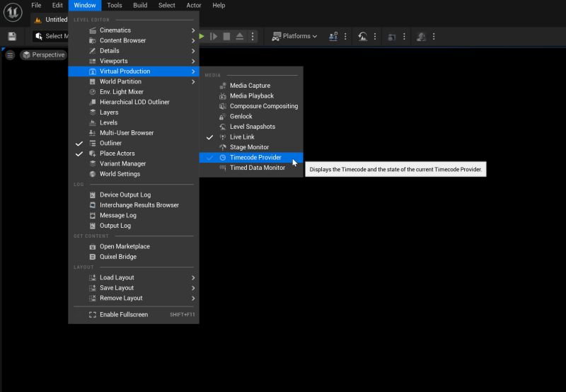The image size is (566, 392).
Task: Expand the Viewports submenu arrow
Action: click(x=193, y=61)
